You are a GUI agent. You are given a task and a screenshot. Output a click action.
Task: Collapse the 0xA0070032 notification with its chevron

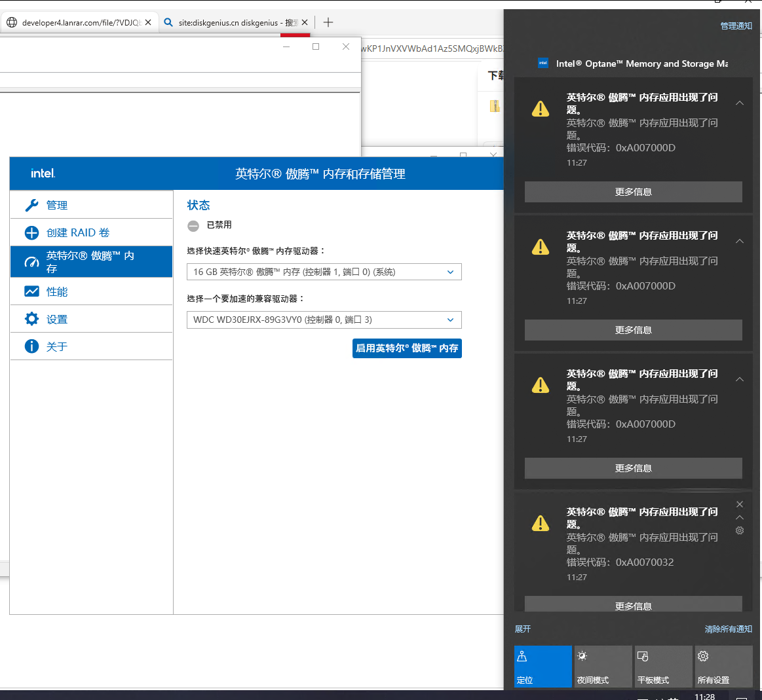click(740, 517)
